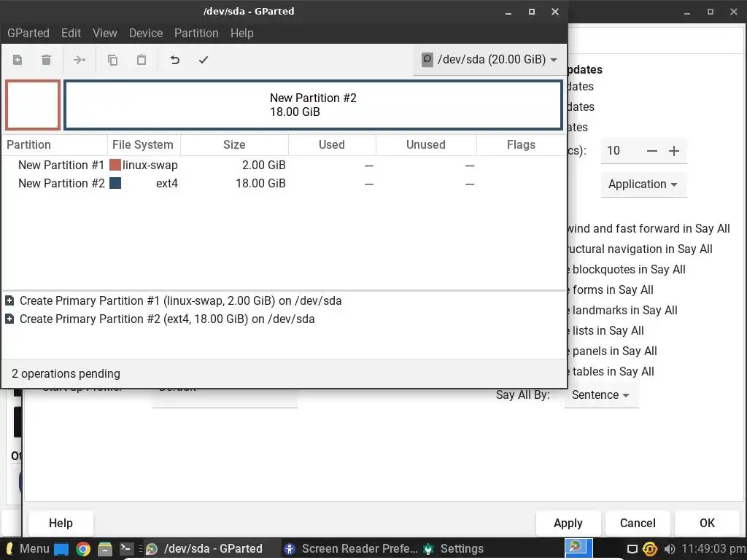Apply all operations with the checkmark icon
Viewport: 747px width, 560px height.
point(204,60)
